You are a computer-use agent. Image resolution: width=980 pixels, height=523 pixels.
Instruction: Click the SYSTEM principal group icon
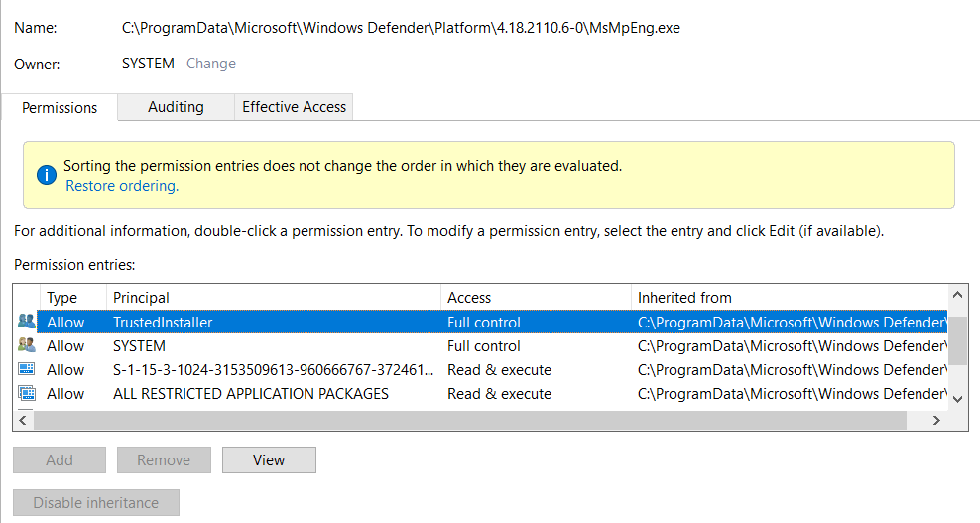pos(26,345)
